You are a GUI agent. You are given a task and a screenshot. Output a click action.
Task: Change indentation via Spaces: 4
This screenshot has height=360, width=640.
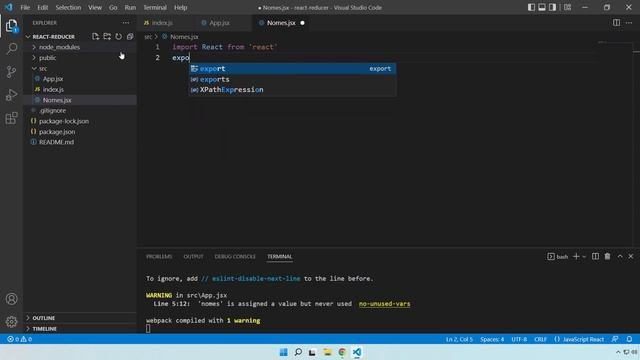pos(492,339)
